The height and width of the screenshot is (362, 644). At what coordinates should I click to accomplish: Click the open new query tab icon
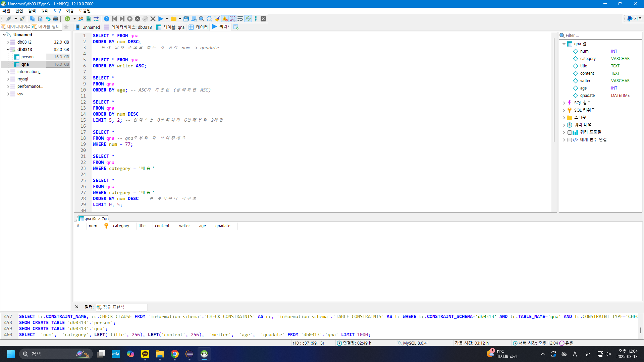236,27
